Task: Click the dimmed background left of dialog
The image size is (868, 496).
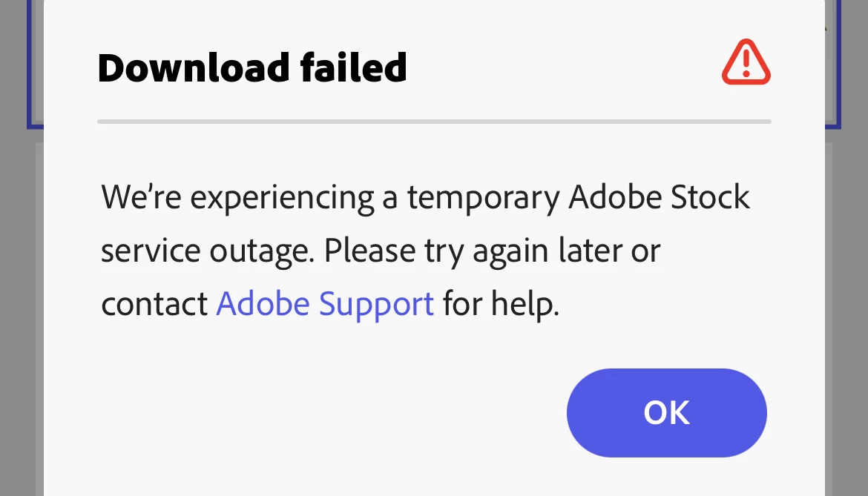Action: pyautogui.click(x=21, y=297)
